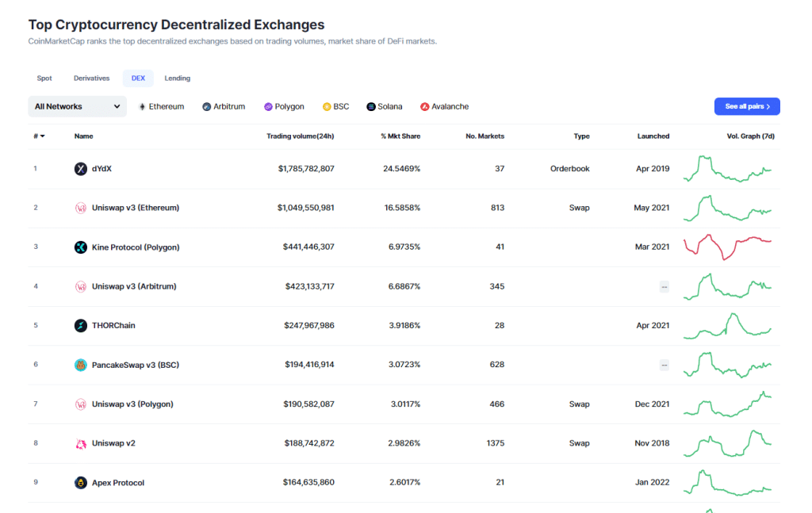Filter by Solana network
This screenshot has height=513, width=812.
click(385, 106)
